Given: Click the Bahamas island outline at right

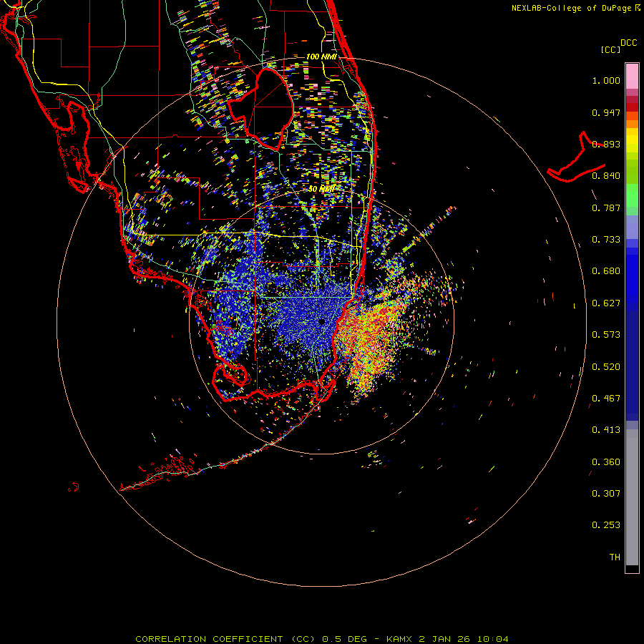Looking at the screenshot, I should point(576,157).
